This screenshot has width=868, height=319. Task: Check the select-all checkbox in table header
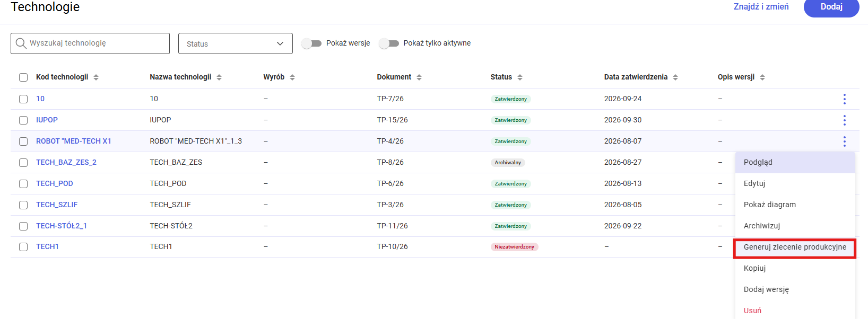pyautogui.click(x=23, y=77)
